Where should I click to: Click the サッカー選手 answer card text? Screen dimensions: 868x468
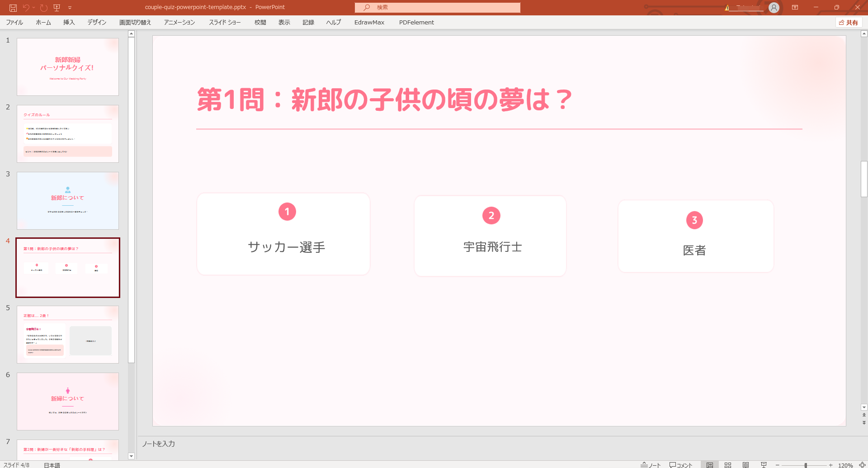pos(287,247)
